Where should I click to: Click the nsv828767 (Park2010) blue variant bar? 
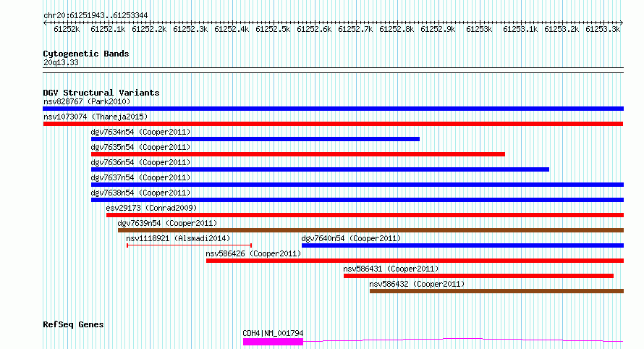[333, 109]
